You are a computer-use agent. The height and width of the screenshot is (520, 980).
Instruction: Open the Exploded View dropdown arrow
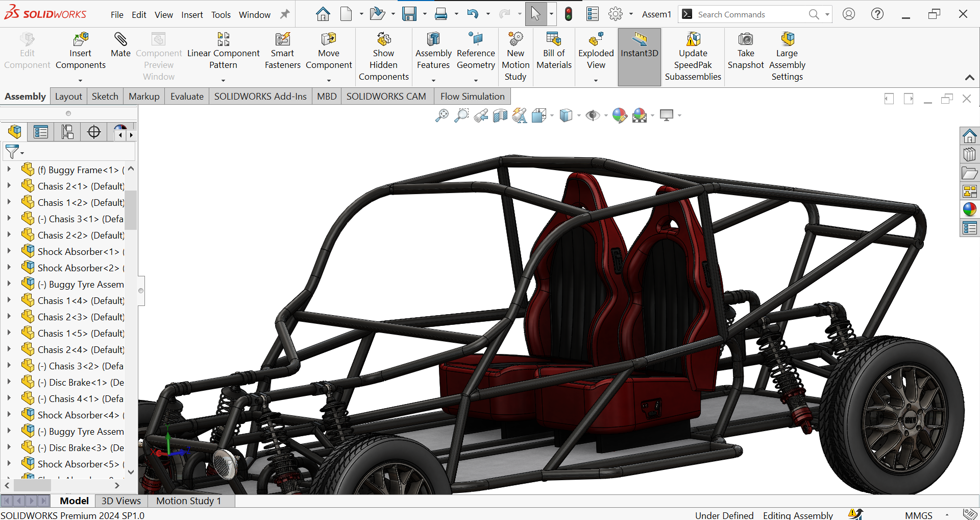click(x=596, y=80)
